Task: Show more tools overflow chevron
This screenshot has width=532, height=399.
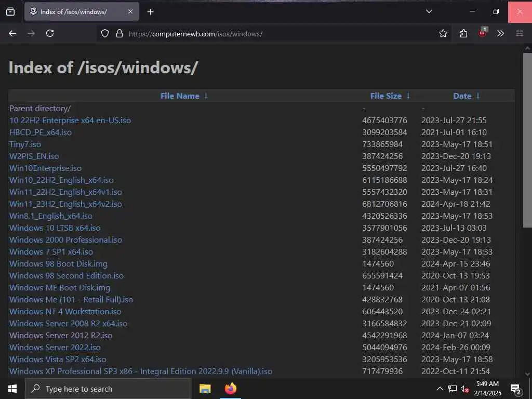Action: [x=500, y=33]
